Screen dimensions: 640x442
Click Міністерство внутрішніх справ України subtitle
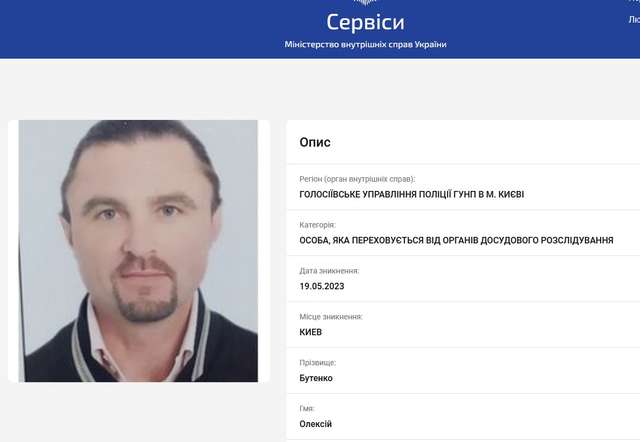(x=365, y=44)
